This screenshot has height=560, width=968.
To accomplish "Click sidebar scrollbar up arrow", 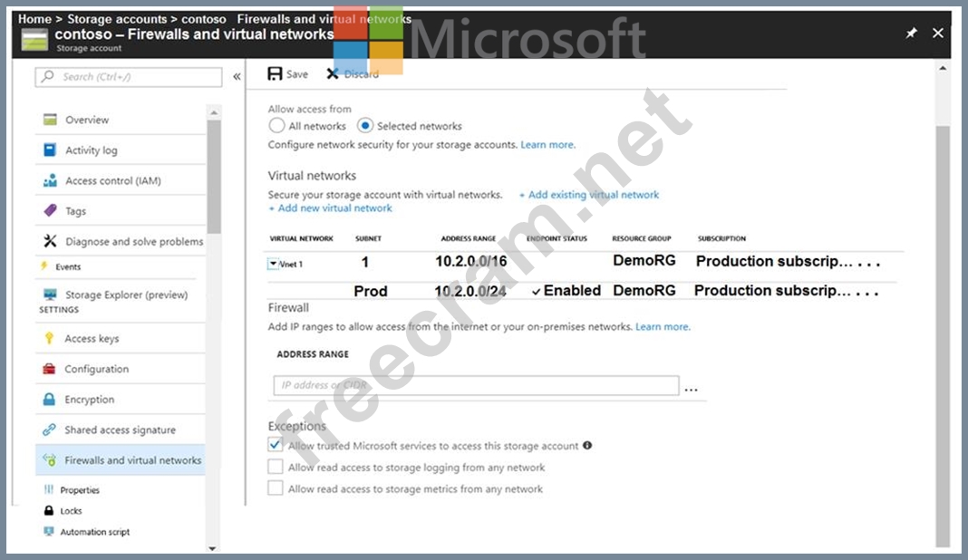I will 214,113.
